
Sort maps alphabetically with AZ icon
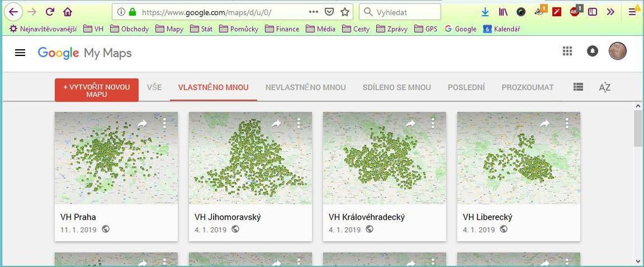(604, 88)
